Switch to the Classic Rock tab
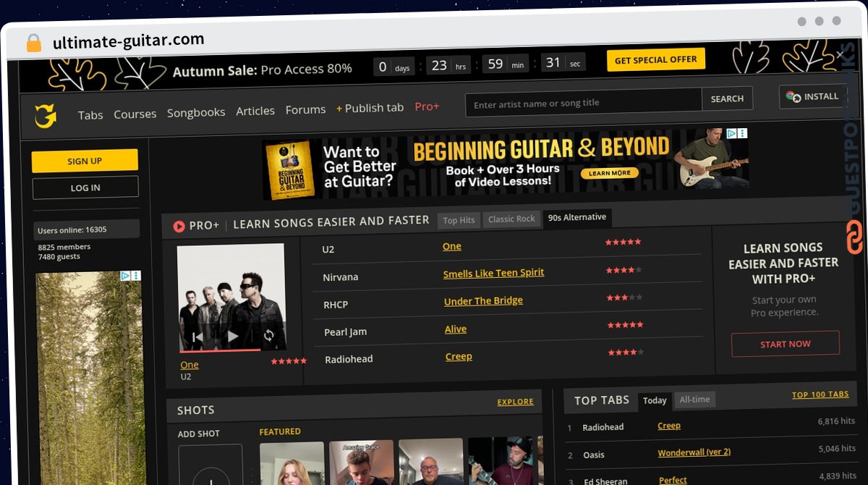This screenshot has width=868, height=485. (511, 219)
